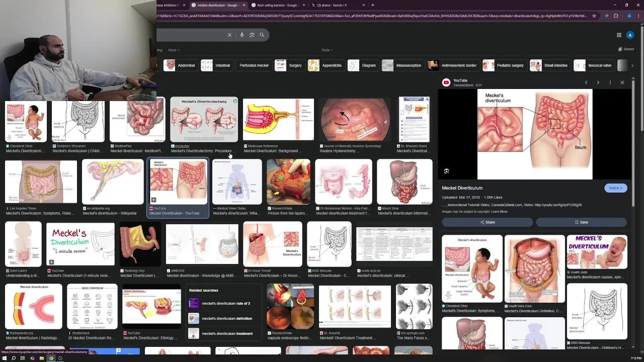
Task: Open Meckel Diverticulum title link in preview
Action: pyautogui.click(x=462, y=188)
